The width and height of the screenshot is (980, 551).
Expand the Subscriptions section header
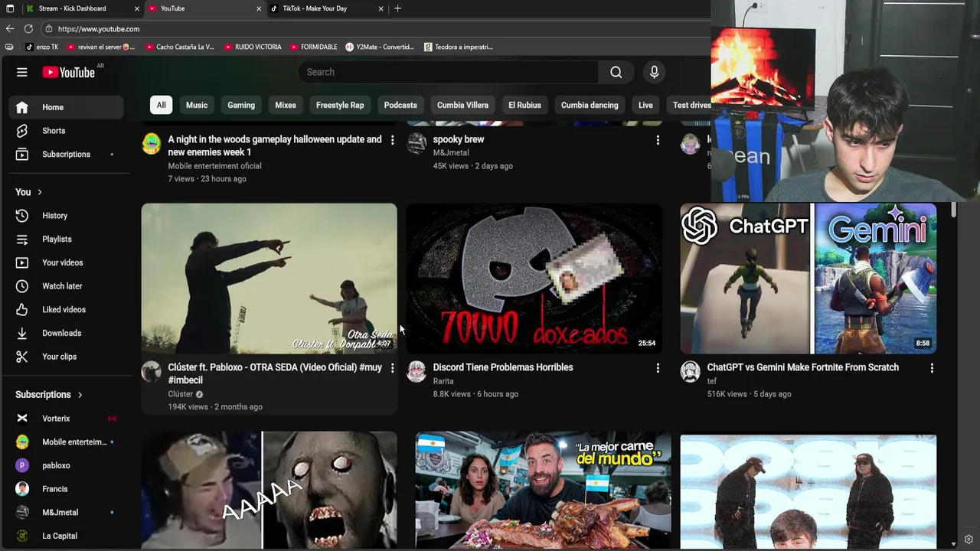(49, 395)
